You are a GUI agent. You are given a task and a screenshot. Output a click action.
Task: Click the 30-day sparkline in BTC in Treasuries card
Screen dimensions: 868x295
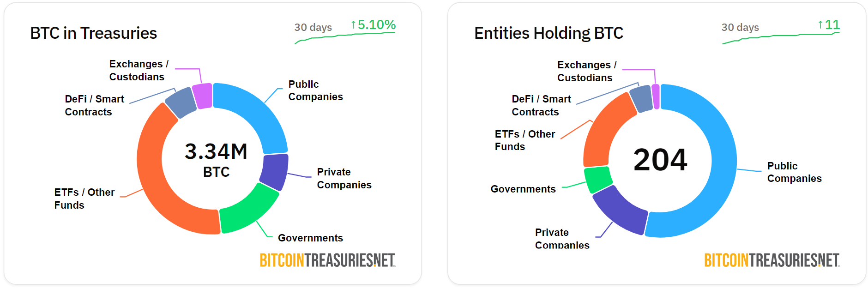pyautogui.click(x=345, y=37)
